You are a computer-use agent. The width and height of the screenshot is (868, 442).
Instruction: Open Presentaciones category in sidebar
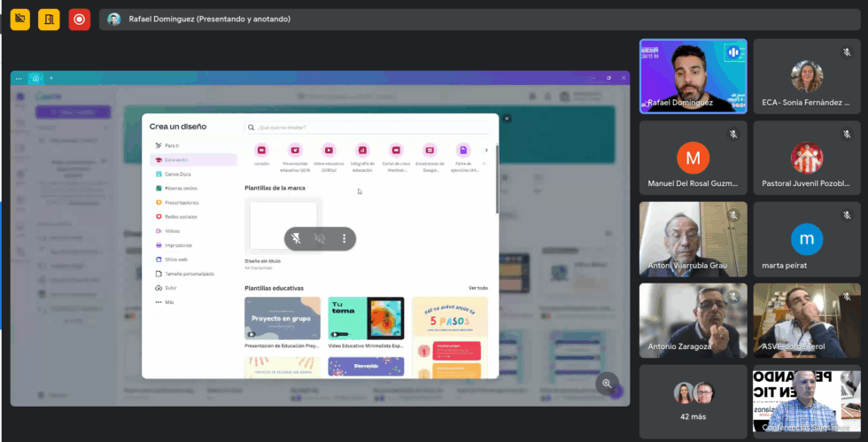pyautogui.click(x=182, y=203)
